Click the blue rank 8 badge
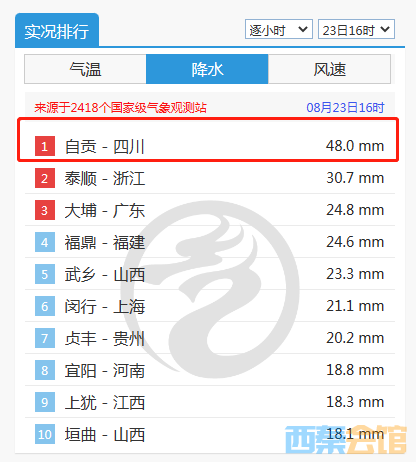This screenshot has height=462, width=416. tap(45, 370)
